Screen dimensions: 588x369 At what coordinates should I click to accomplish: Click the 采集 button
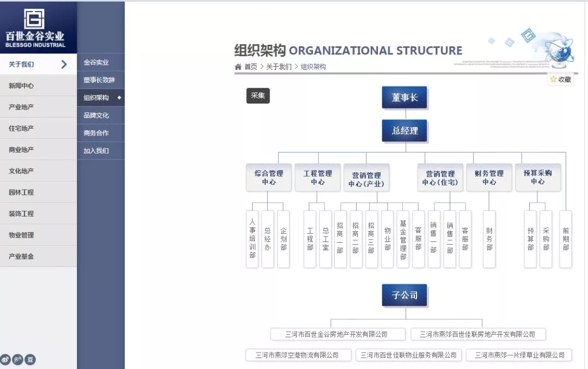[x=258, y=95]
